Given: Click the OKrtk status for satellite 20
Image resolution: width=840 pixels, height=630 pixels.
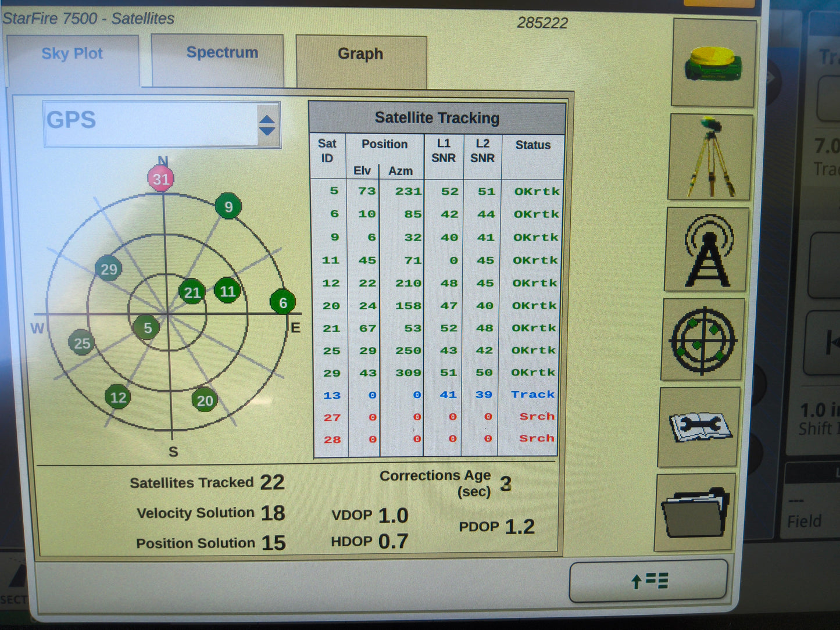Looking at the screenshot, I should tap(534, 305).
